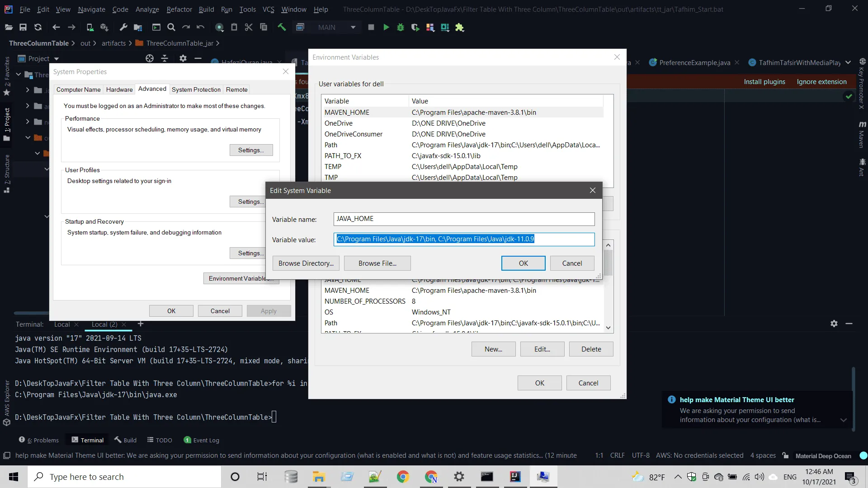Screen dimensions: 868x488
Task: Click the Variable value input field
Action: point(464,239)
